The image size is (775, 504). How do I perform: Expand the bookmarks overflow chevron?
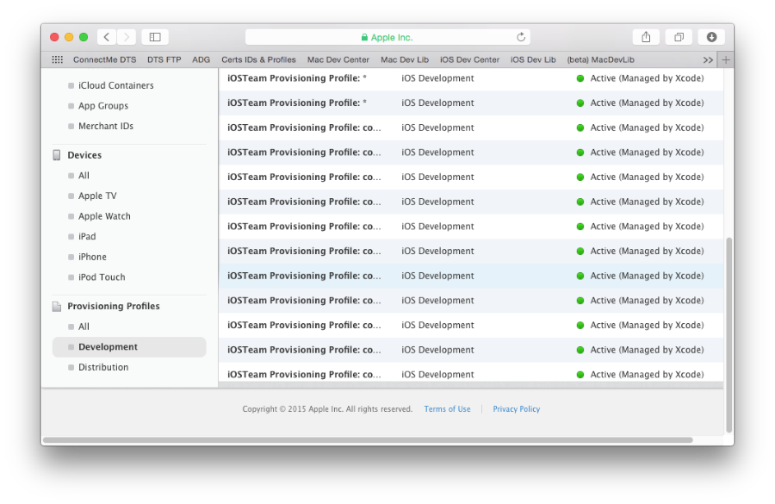click(708, 60)
